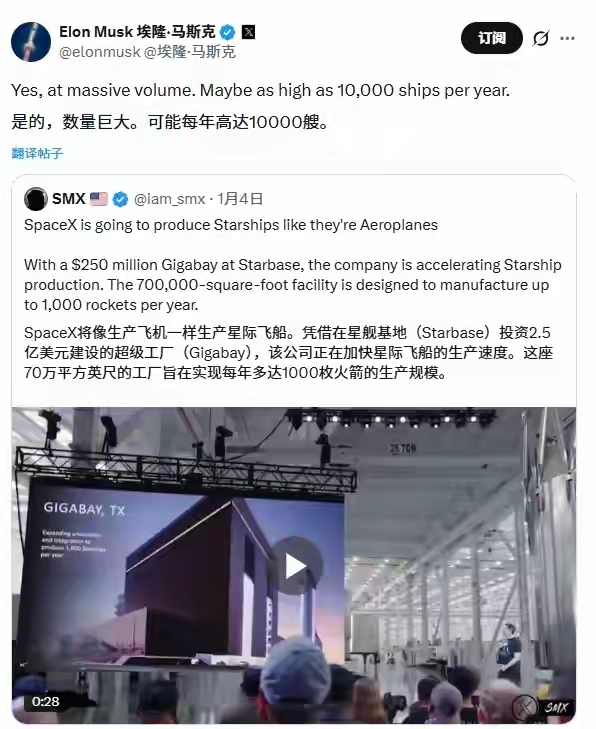Screen dimensions: 596x729
Task: Open the three-dot more options menu
Action: click(x=567, y=38)
